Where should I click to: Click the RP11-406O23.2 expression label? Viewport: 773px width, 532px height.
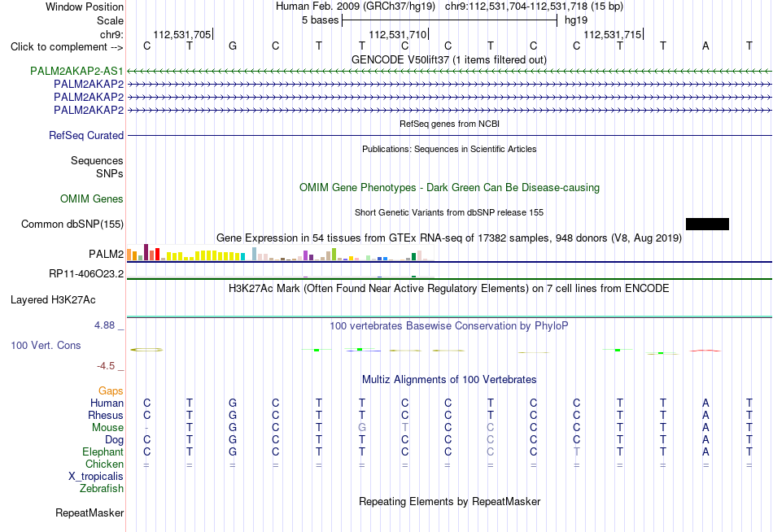[x=85, y=273]
